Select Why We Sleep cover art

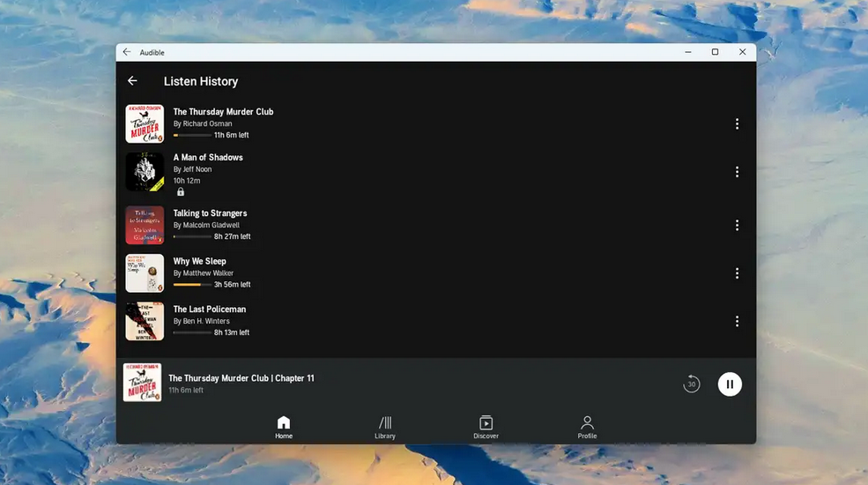point(145,273)
